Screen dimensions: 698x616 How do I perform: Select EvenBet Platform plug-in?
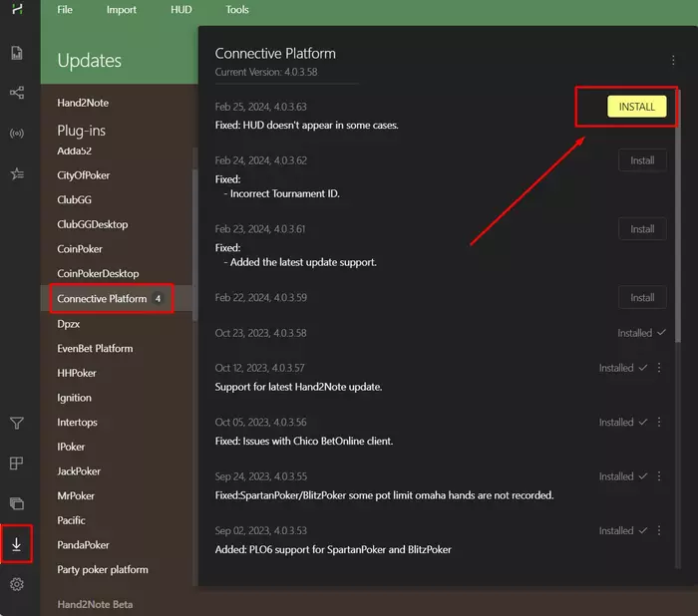(x=95, y=348)
